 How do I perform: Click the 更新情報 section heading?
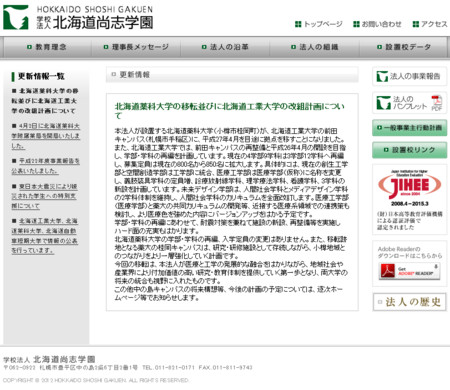click(x=135, y=75)
